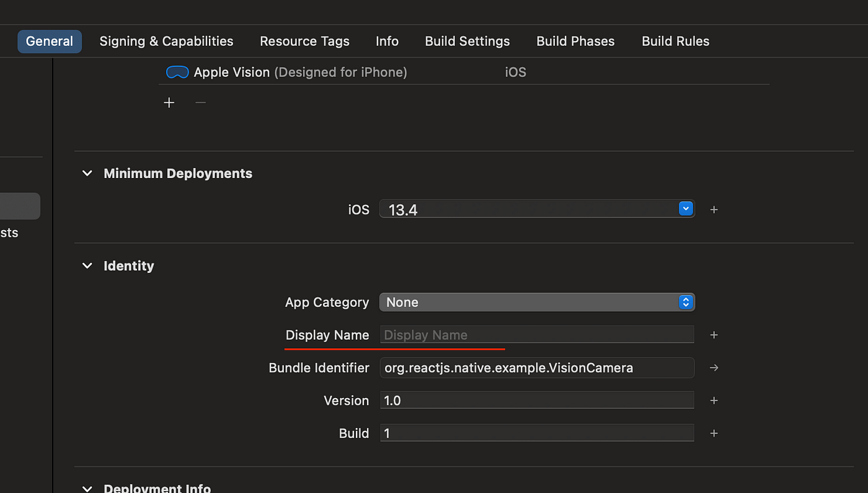Screen dimensions: 868x493
Task: Click the Build field showing 1
Action: [x=537, y=433]
